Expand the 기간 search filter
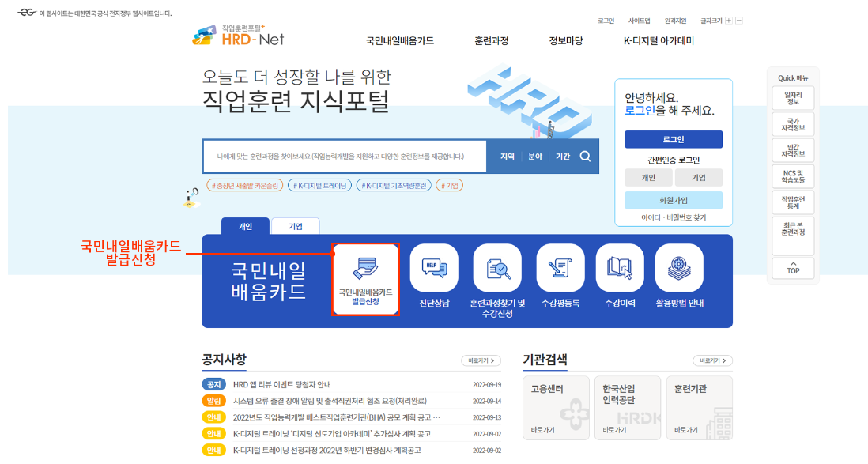This screenshot has width=868, height=464. coord(563,156)
